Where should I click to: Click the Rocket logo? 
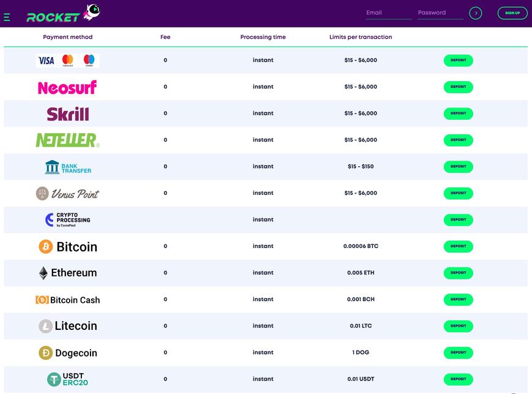(x=62, y=14)
